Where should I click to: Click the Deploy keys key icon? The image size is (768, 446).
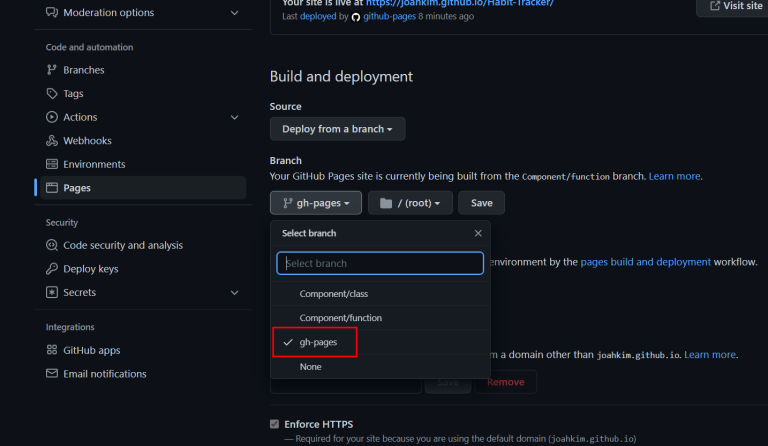[x=51, y=268]
